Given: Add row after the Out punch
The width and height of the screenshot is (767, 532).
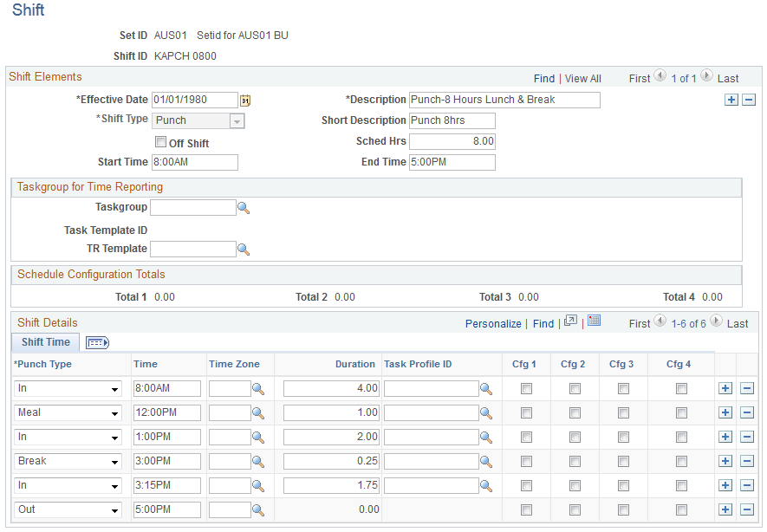Looking at the screenshot, I should click(x=725, y=510).
